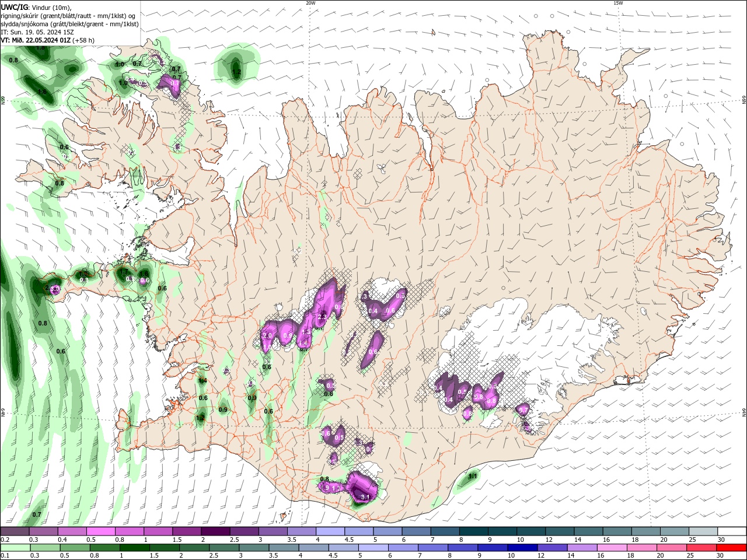Click the 'IT: Sun. 19. 05. 2024 15Z' initial time
The width and height of the screenshot is (747, 560).
[x=37, y=32]
